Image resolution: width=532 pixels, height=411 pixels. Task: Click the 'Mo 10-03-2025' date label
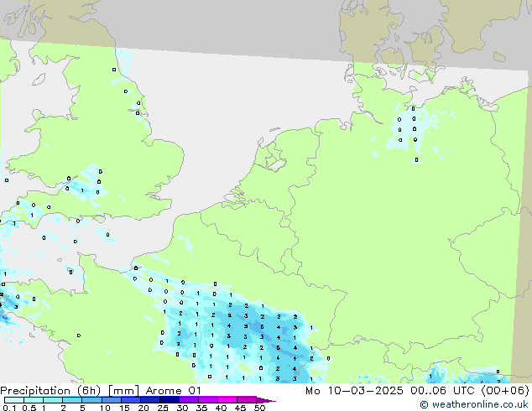[x=354, y=391]
